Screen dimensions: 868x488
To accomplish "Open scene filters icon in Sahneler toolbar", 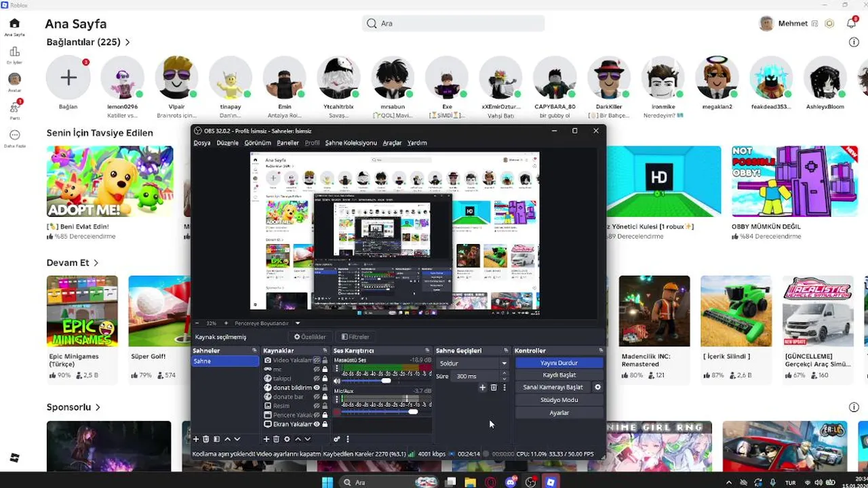I will pyautogui.click(x=216, y=439).
